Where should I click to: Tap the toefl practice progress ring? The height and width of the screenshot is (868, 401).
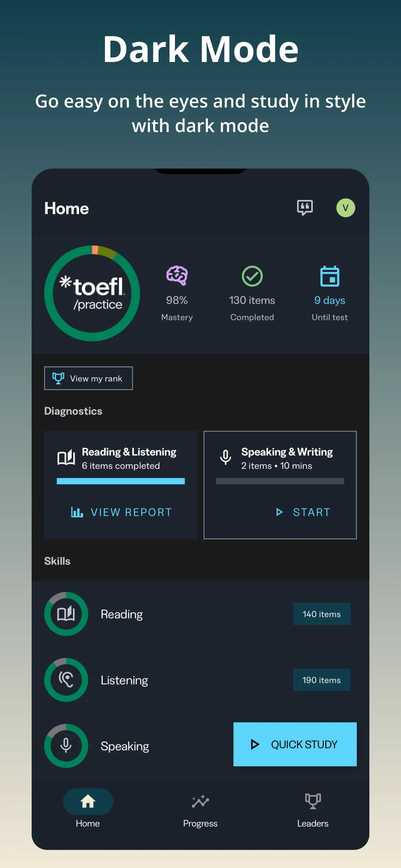click(x=92, y=293)
